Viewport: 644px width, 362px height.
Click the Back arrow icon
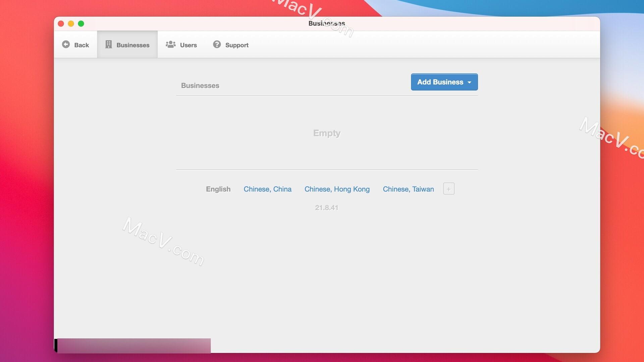(66, 45)
